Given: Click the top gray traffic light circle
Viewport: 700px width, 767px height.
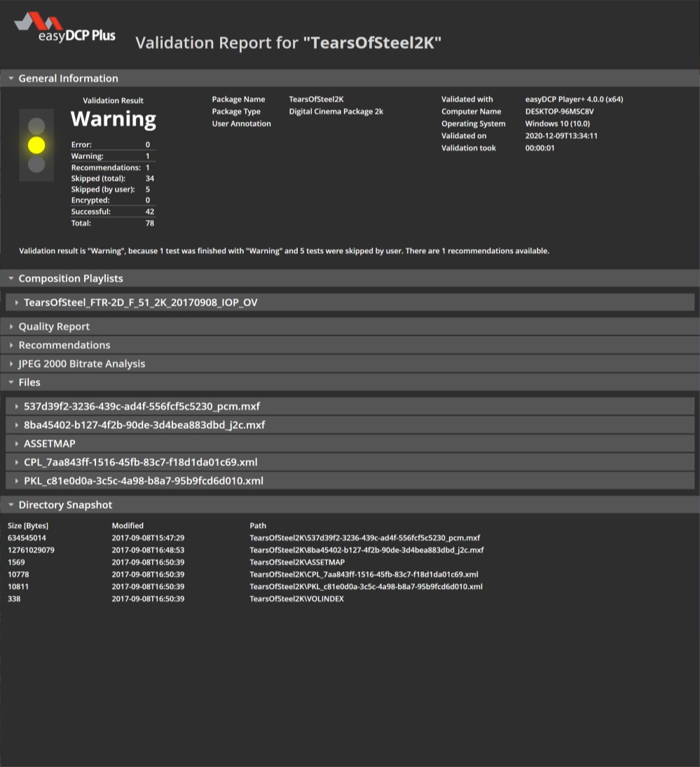Looking at the screenshot, I should click(x=36, y=126).
